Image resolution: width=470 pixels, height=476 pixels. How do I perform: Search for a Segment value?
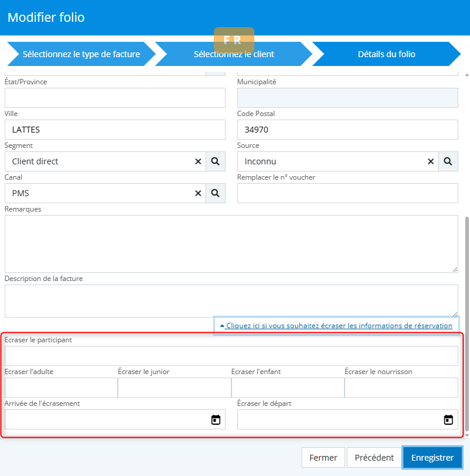tap(216, 161)
